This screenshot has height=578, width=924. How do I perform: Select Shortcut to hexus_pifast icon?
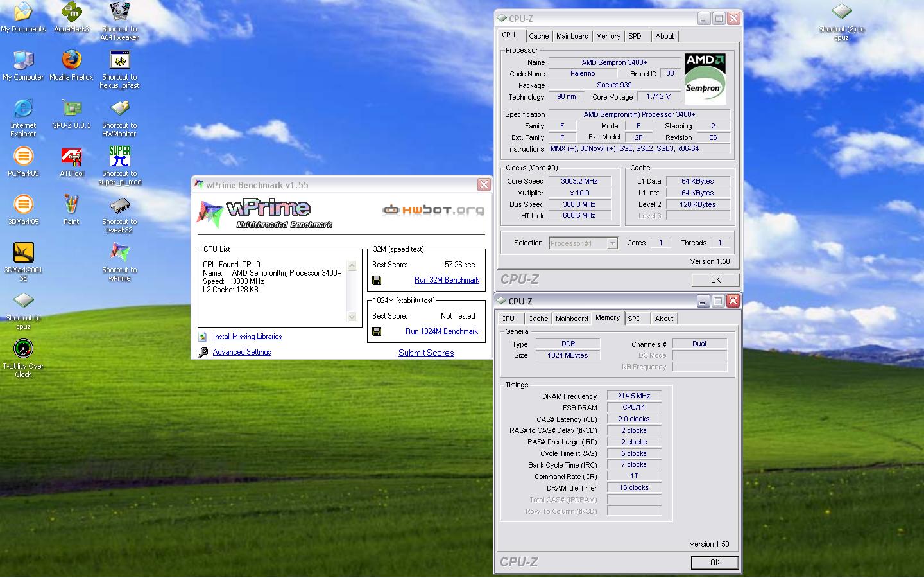[119, 69]
